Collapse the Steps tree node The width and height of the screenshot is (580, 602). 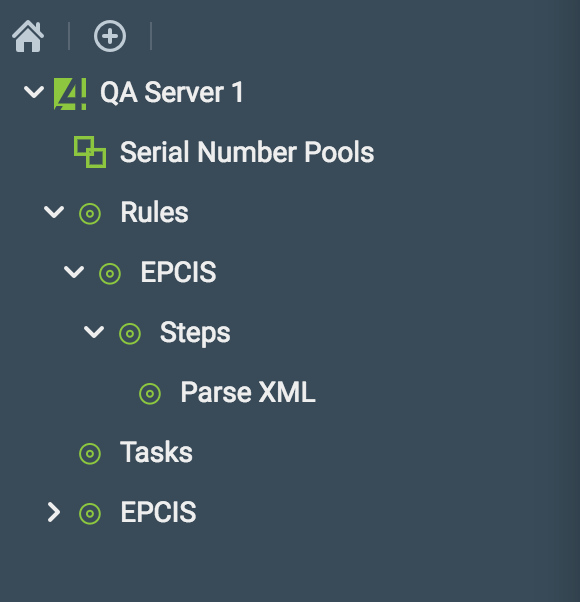94,332
